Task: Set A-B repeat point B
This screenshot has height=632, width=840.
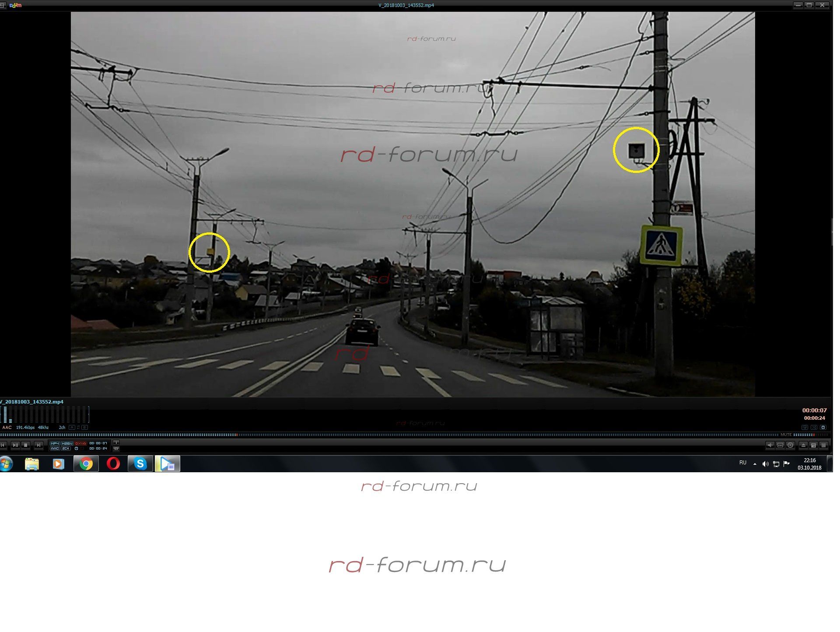Action: click(x=84, y=427)
